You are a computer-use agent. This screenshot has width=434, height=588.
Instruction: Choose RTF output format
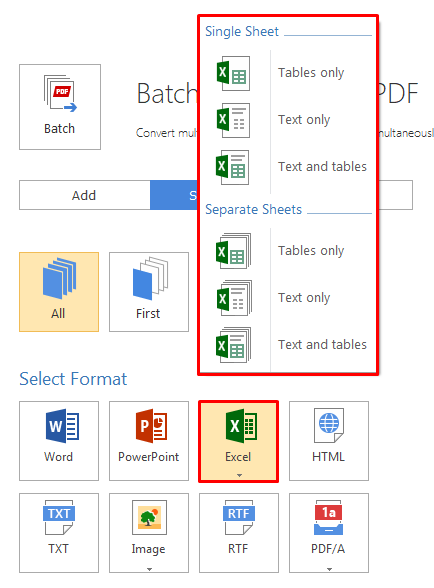pyautogui.click(x=239, y=533)
